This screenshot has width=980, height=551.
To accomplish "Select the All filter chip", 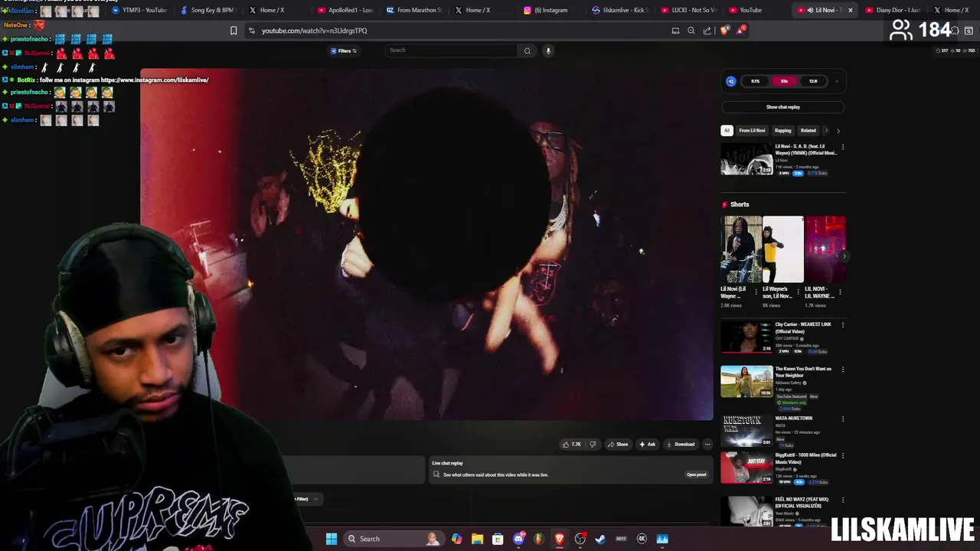I will (727, 131).
